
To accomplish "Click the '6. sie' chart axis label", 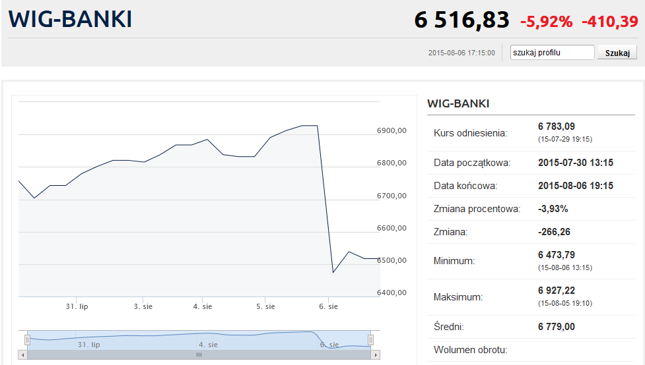I will click(x=328, y=307).
